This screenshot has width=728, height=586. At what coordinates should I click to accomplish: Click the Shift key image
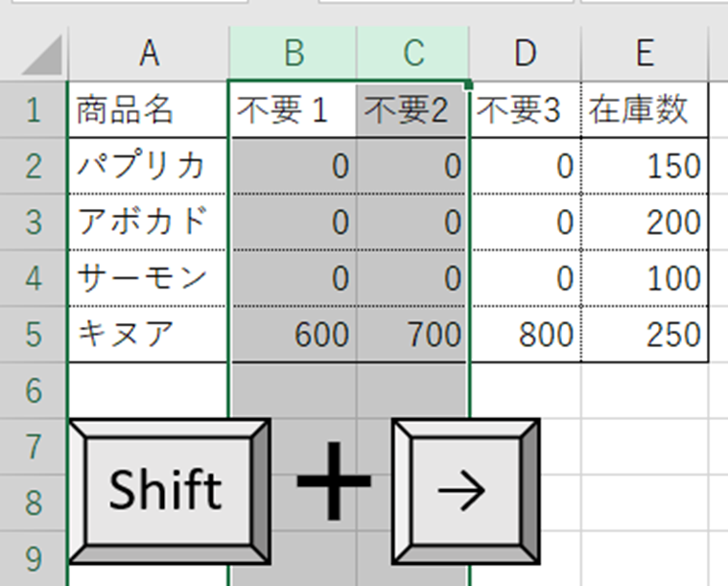(167, 489)
